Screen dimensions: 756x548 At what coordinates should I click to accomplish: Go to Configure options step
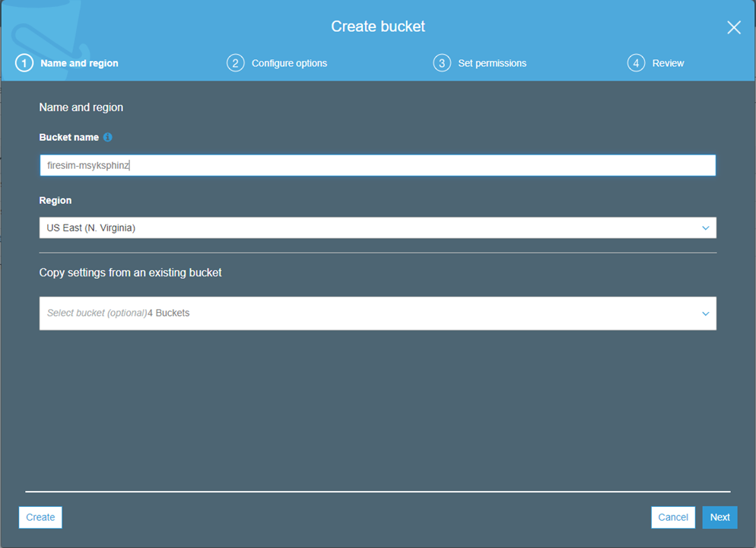(289, 63)
